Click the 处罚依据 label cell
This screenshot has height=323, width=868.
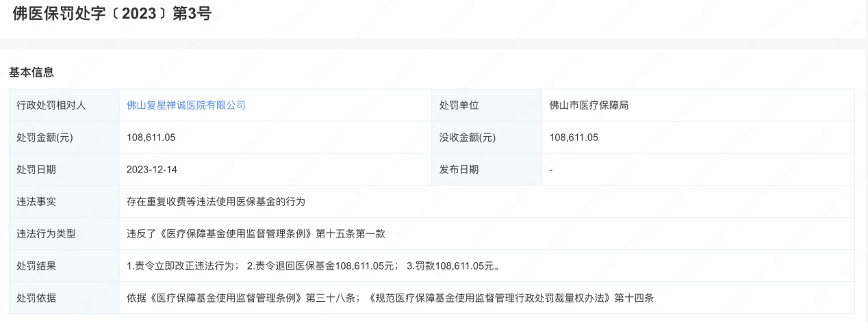click(64, 298)
